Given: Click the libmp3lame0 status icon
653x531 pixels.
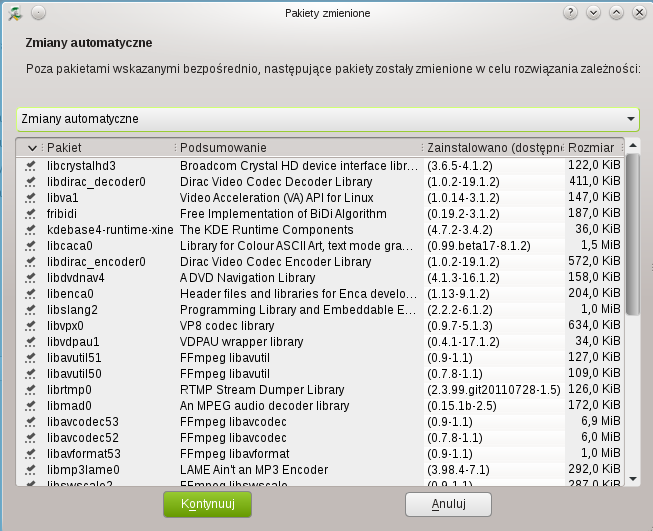Looking at the screenshot, I should [x=31, y=469].
